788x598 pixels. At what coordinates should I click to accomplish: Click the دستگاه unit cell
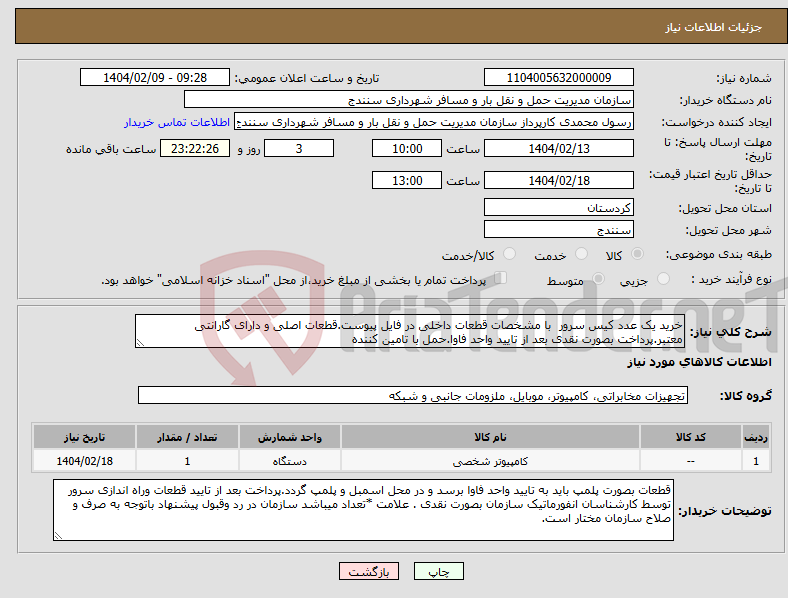[x=290, y=461]
